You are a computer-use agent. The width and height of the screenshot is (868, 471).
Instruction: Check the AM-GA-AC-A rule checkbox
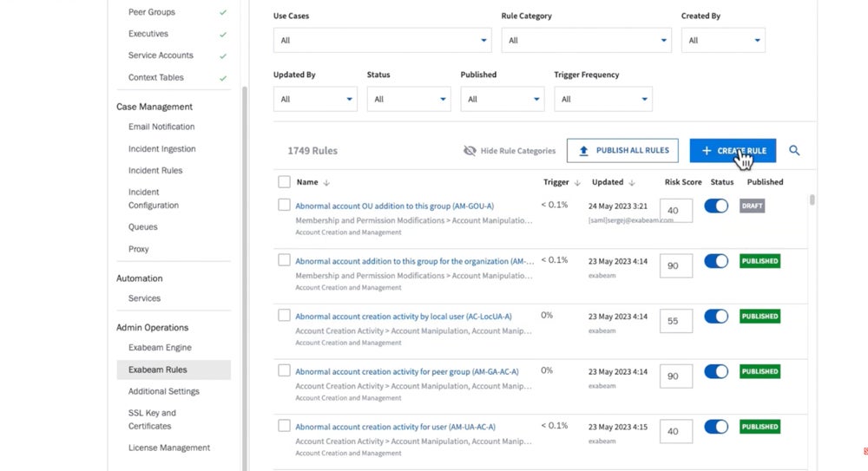(284, 370)
